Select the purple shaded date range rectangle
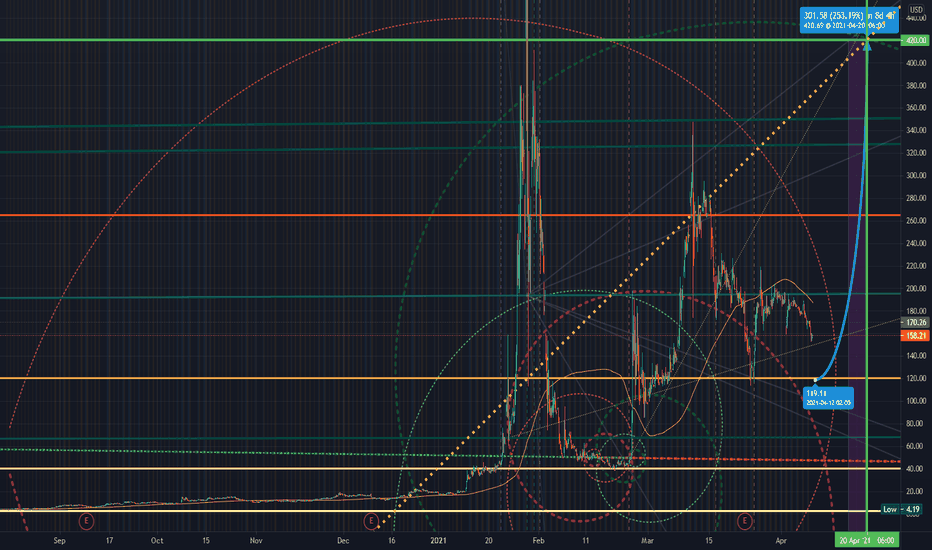Viewport: 932px width, 550px height. [x=857, y=285]
